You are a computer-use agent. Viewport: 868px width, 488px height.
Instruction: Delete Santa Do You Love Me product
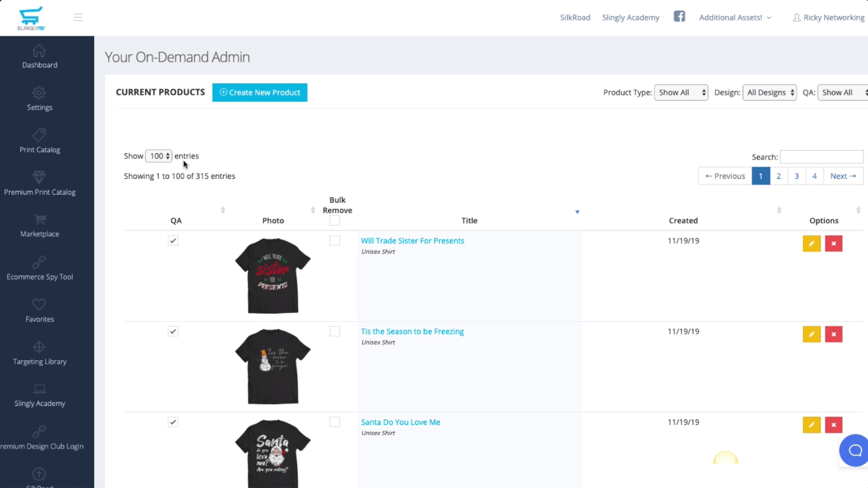(834, 425)
